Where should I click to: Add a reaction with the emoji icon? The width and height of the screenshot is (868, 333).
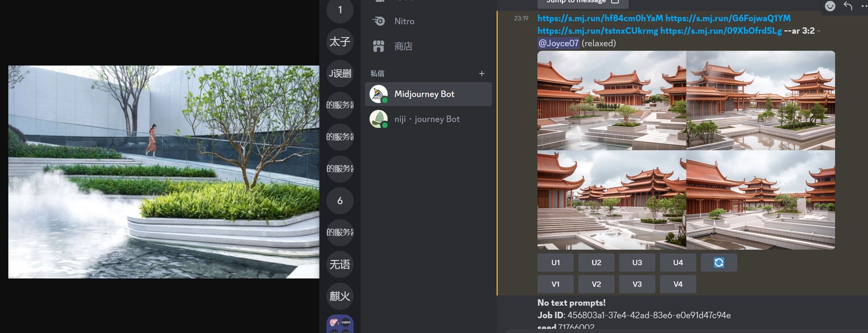tap(830, 6)
